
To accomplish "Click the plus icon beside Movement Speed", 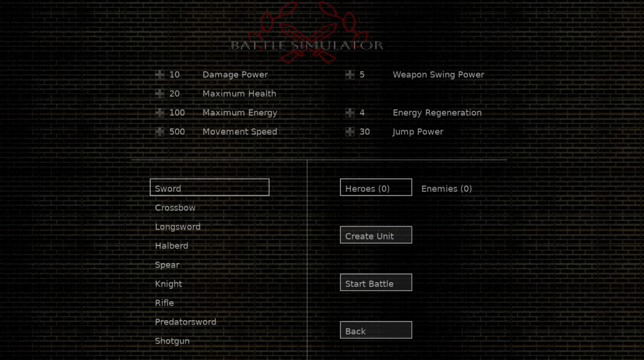I will 160,132.
